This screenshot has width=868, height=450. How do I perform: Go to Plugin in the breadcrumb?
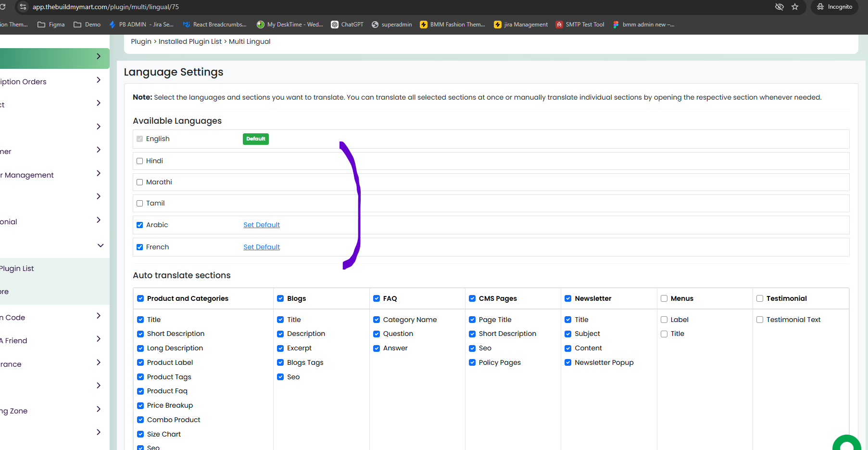pos(141,41)
